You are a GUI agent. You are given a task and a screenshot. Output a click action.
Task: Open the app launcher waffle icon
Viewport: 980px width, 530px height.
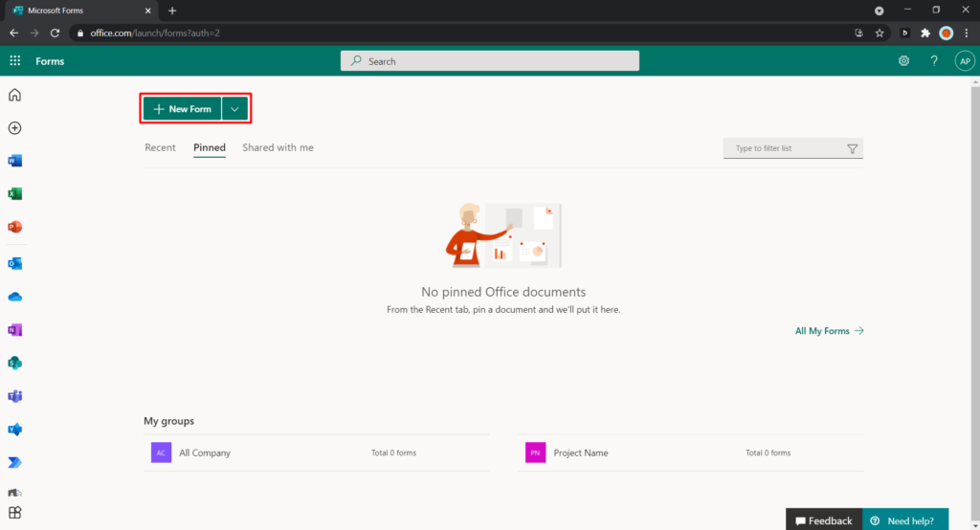click(x=15, y=60)
